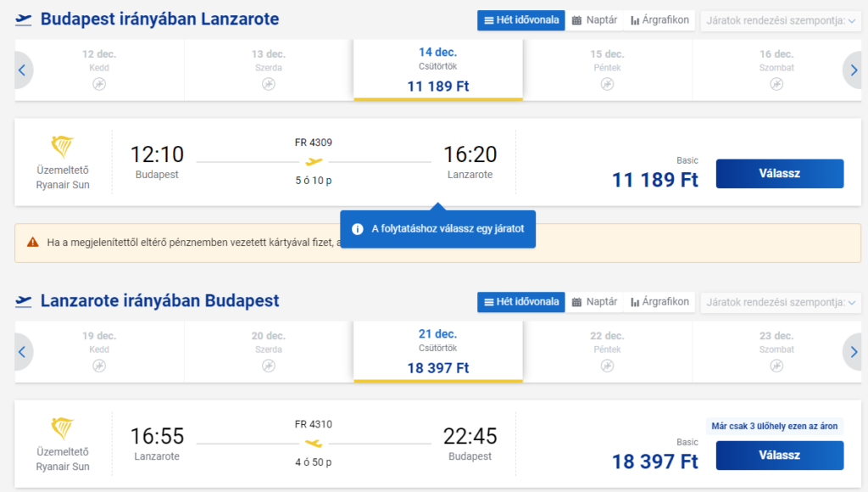Click the no-flight icon under 15 dec.
This screenshot has width=868, height=492.
[607, 84]
